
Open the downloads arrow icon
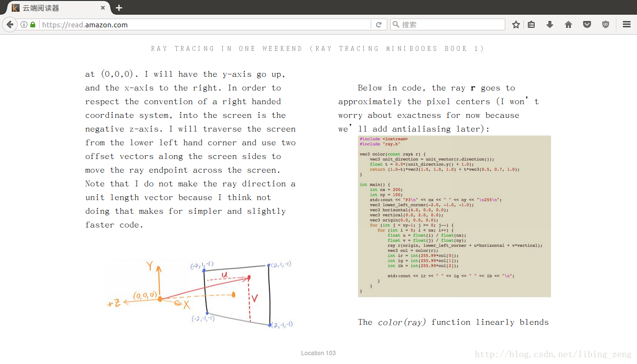pyautogui.click(x=550, y=24)
